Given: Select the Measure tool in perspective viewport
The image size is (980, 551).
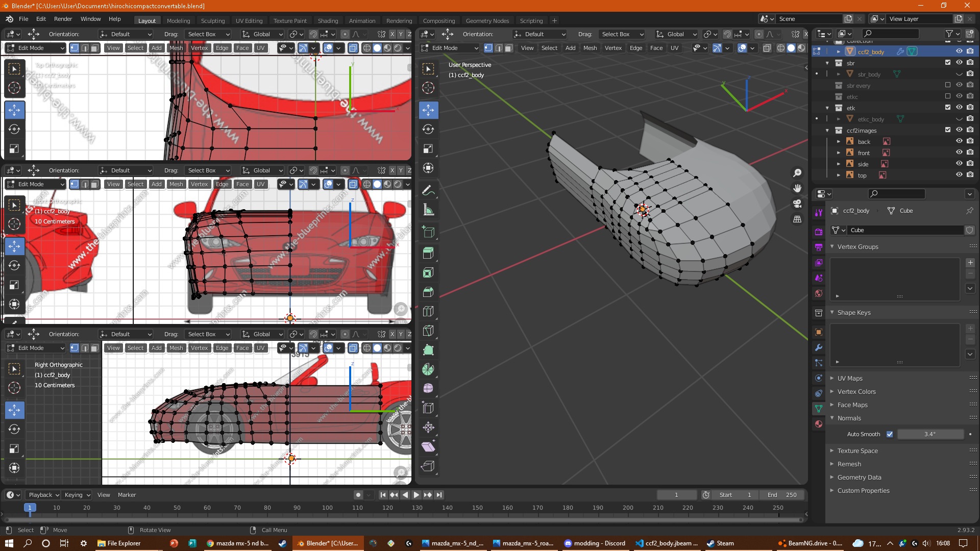Looking at the screenshot, I should (429, 210).
